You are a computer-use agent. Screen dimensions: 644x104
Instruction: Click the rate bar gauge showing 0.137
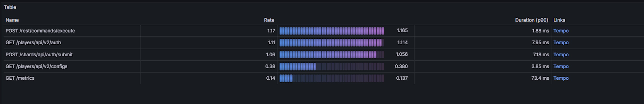click(332, 78)
